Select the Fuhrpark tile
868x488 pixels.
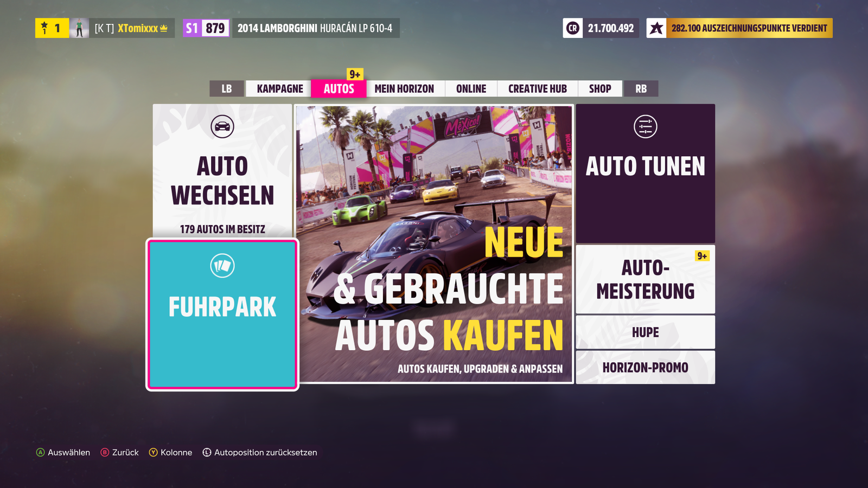click(222, 314)
